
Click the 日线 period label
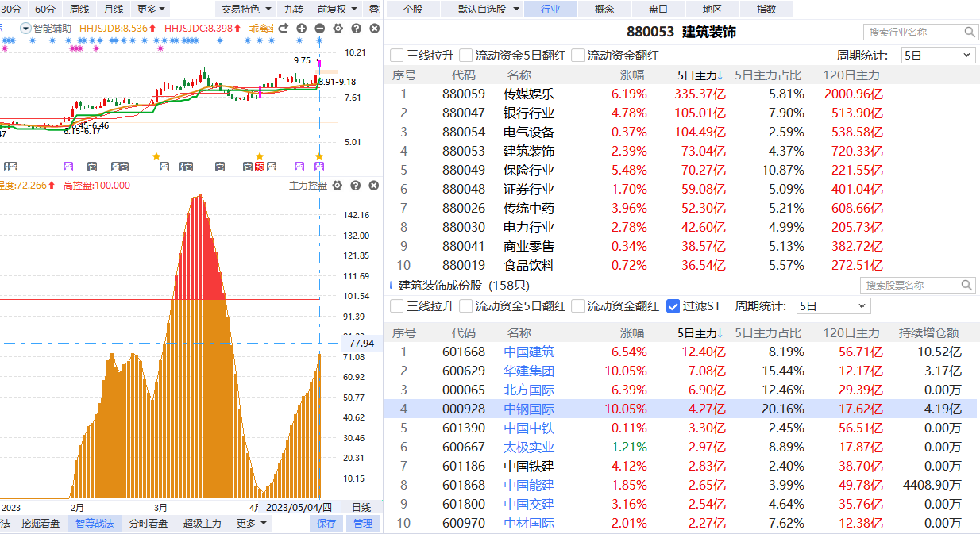pos(361,507)
